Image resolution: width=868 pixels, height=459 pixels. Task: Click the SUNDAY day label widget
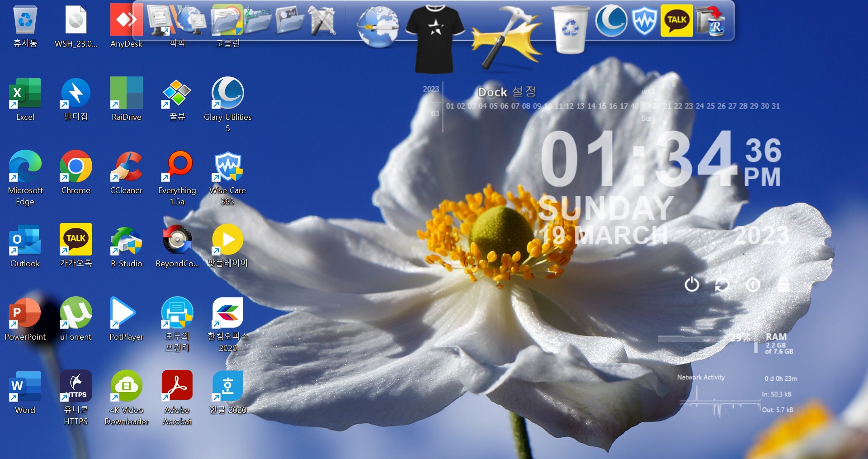click(x=606, y=208)
